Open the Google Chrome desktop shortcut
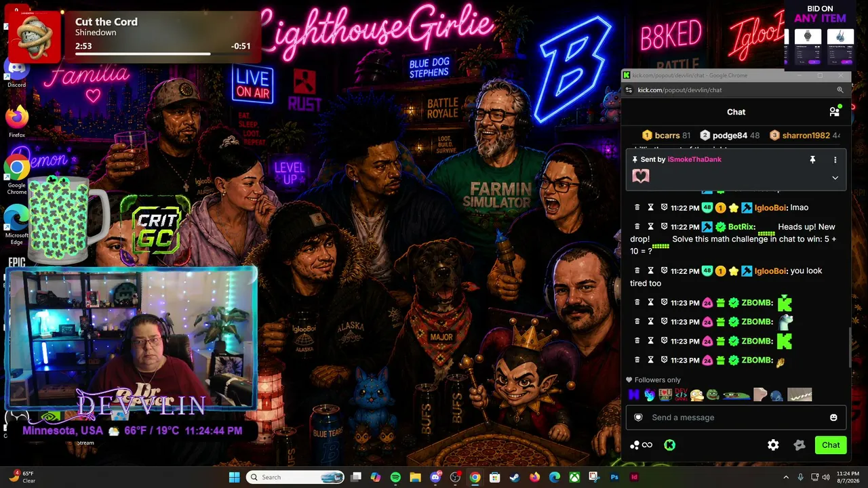 [x=17, y=174]
